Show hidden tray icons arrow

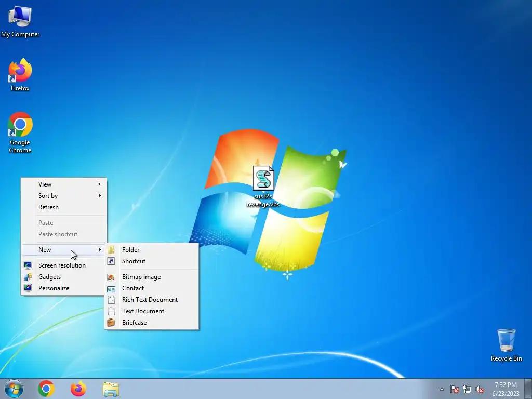pyautogui.click(x=442, y=389)
